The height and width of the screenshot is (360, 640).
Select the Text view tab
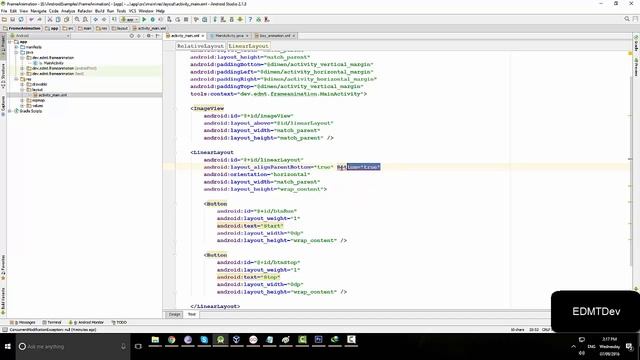[x=191, y=314]
